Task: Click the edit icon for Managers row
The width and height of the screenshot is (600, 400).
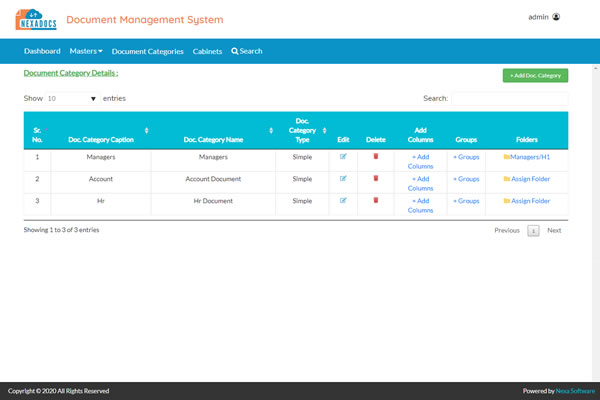Action: pos(344,156)
